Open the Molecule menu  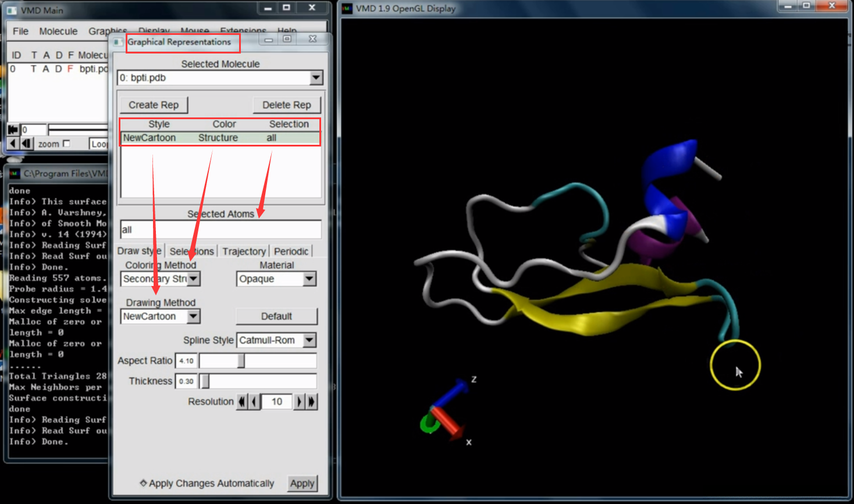(x=58, y=31)
